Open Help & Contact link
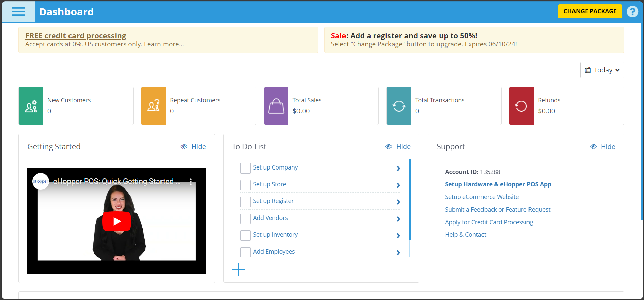The image size is (644, 300). tap(465, 234)
